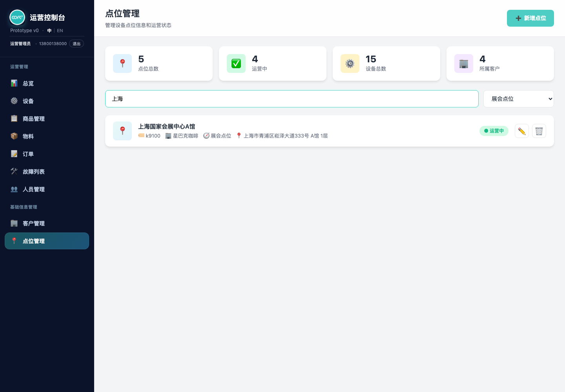The width and height of the screenshot is (565, 392).
Task: Click the 退出 logout button
Action: pyautogui.click(x=77, y=44)
